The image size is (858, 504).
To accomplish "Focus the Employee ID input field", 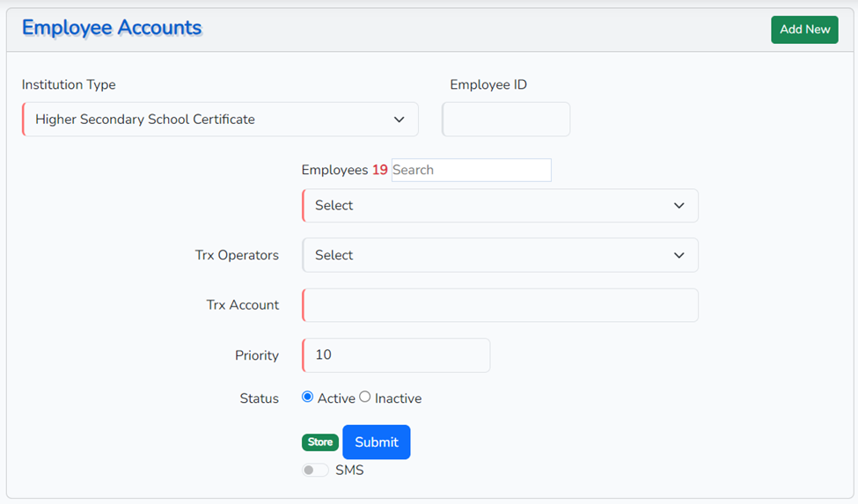I will tap(506, 119).
